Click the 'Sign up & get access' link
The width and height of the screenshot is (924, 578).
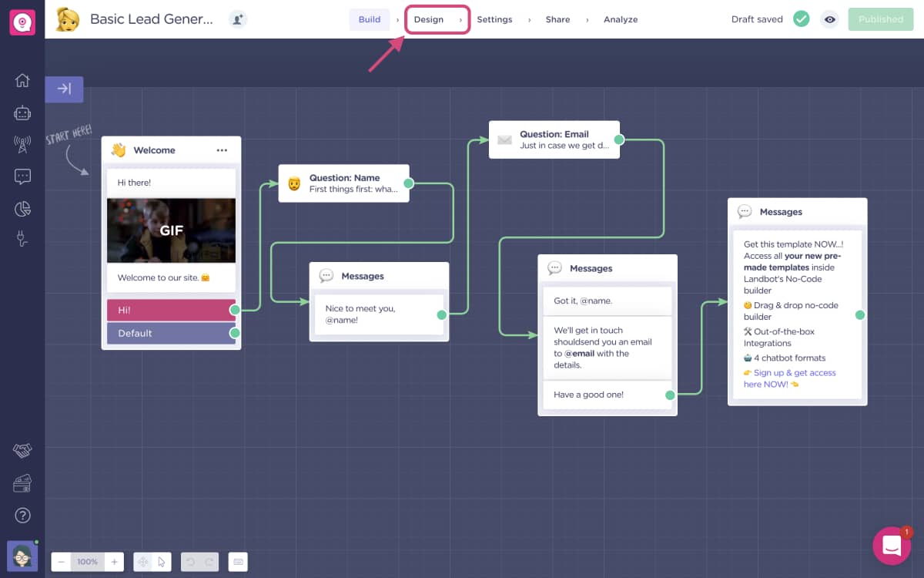[790, 378]
